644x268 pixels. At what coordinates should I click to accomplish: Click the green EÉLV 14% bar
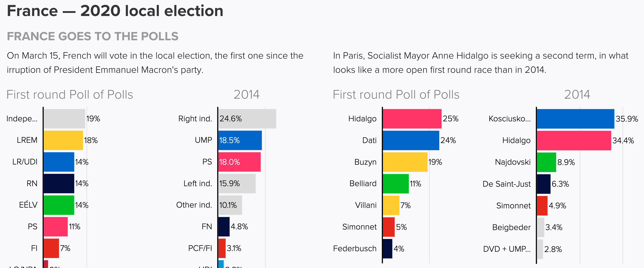(59, 205)
